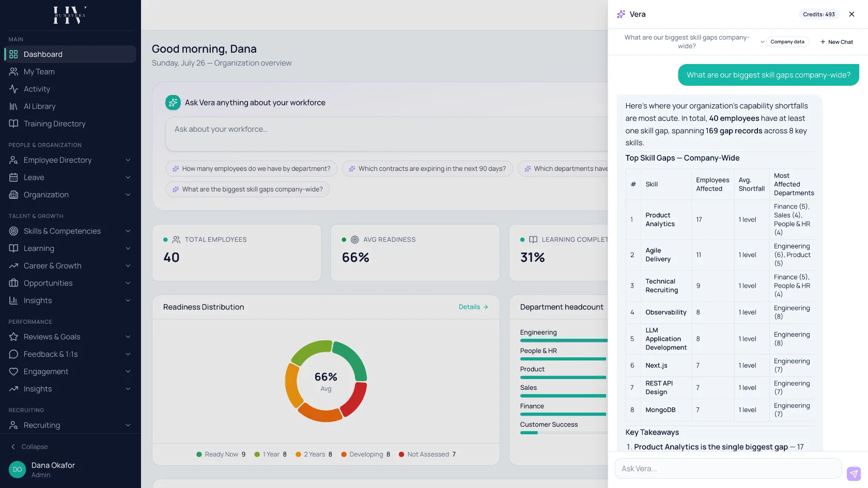
Task: Click 'LLM Application Development' in table
Action: pyautogui.click(x=666, y=339)
